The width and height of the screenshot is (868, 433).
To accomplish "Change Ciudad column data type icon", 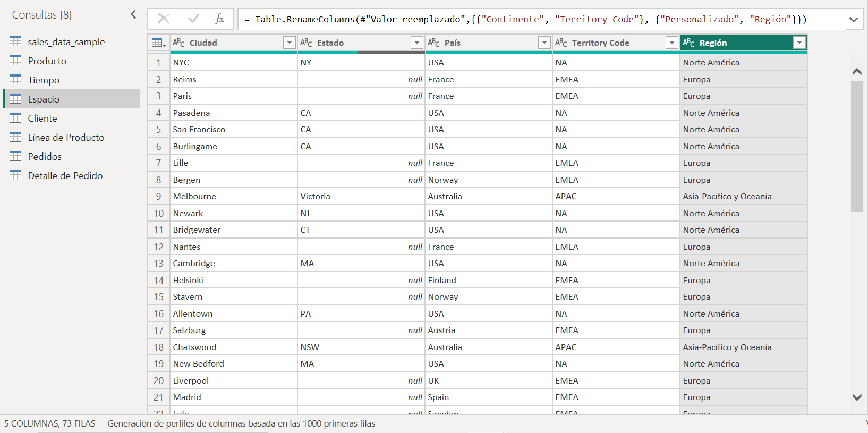I will click(178, 43).
